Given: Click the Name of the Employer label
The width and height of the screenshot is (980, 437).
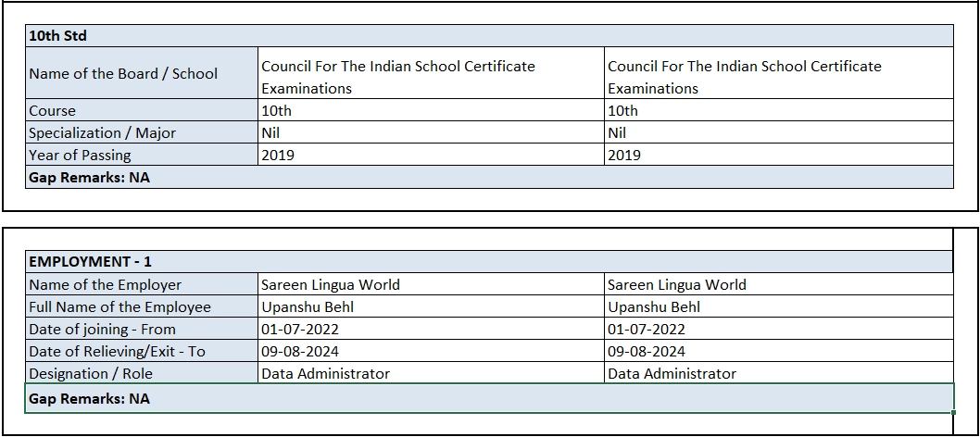Looking at the screenshot, I should pyautogui.click(x=105, y=285).
